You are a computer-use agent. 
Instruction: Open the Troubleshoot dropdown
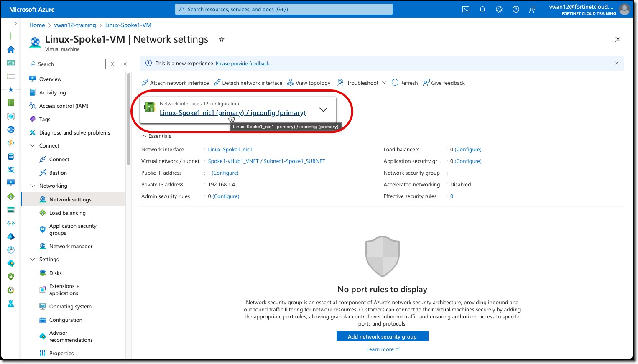(x=362, y=83)
